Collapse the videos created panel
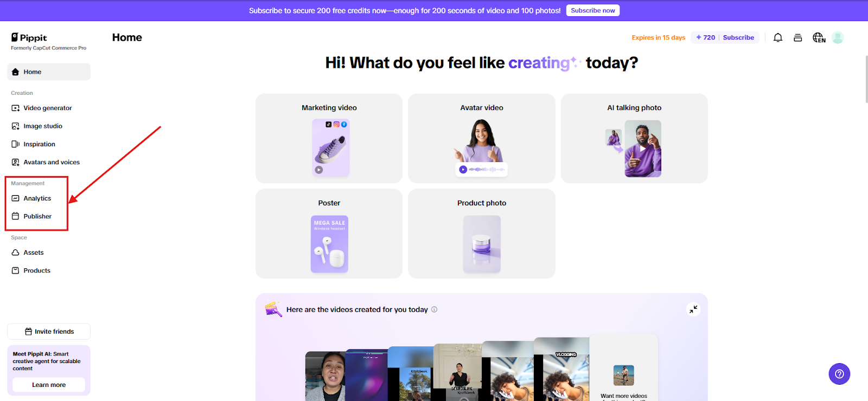Screen dimensions: 868x401 pyautogui.click(x=693, y=309)
